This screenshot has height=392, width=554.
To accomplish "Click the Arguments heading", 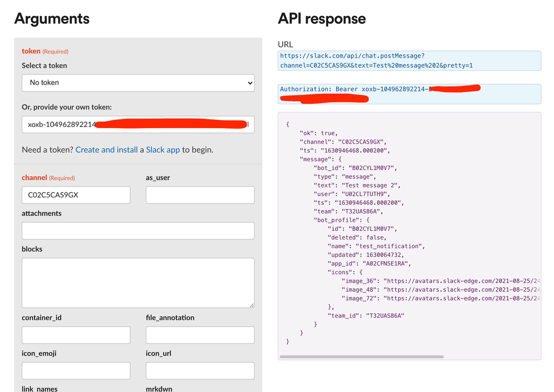I will tap(52, 19).
